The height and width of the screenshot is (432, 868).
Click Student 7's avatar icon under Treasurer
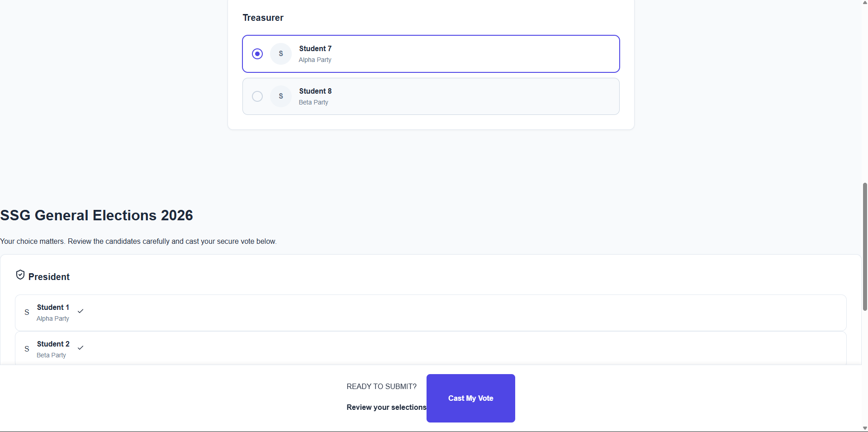tap(281, 54)
